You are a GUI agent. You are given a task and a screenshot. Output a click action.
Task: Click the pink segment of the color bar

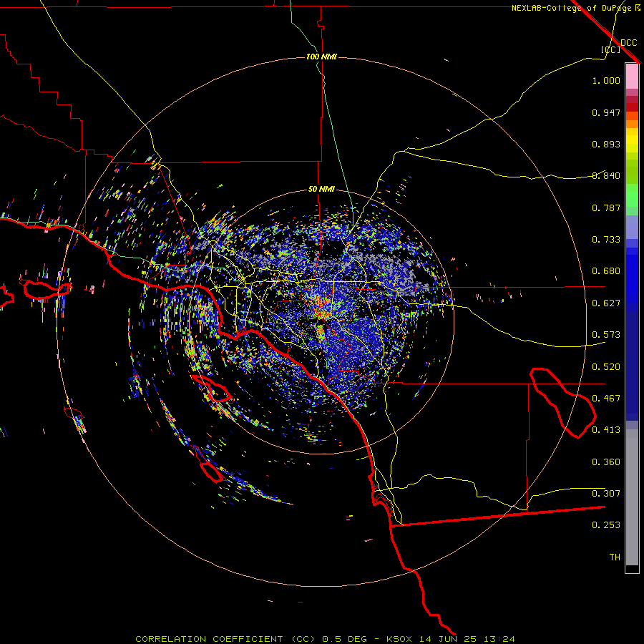tap(632, 76)
